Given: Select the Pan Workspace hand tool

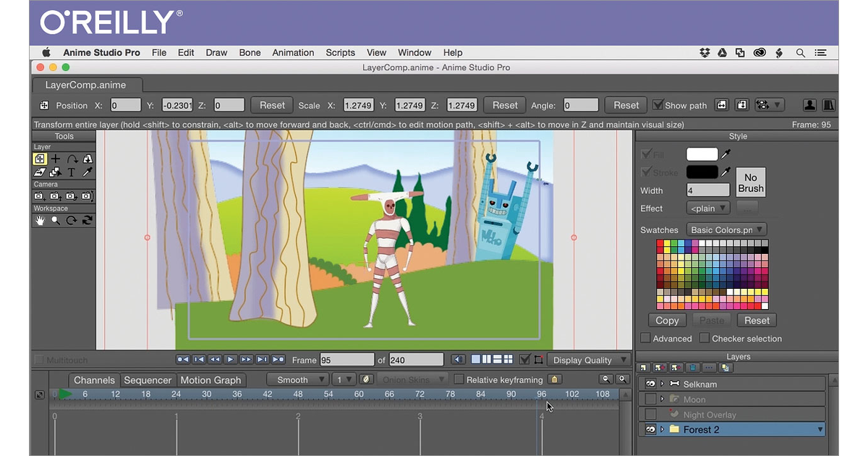Looking at the screenshot, I should coord(40,220).
